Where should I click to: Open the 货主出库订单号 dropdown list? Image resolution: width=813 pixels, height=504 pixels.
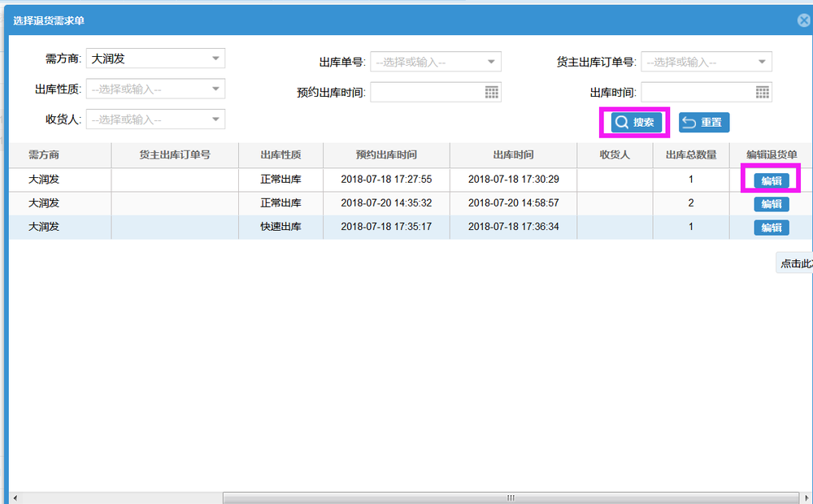click(762, 62)
